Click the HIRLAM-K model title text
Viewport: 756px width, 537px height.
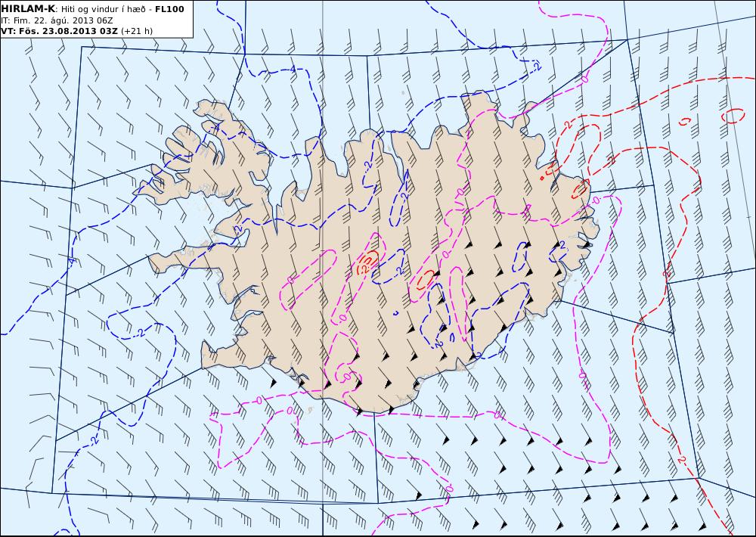click(x=28, y=9)
